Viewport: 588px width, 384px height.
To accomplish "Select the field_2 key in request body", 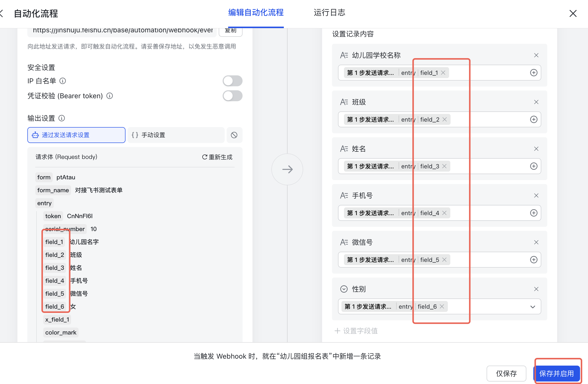I will 54,255.
